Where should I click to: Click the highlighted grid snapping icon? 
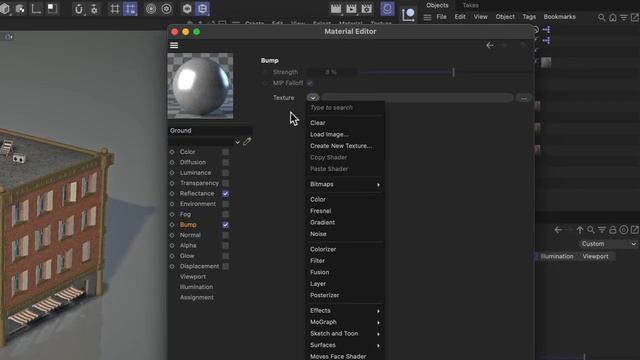[130, 9]
